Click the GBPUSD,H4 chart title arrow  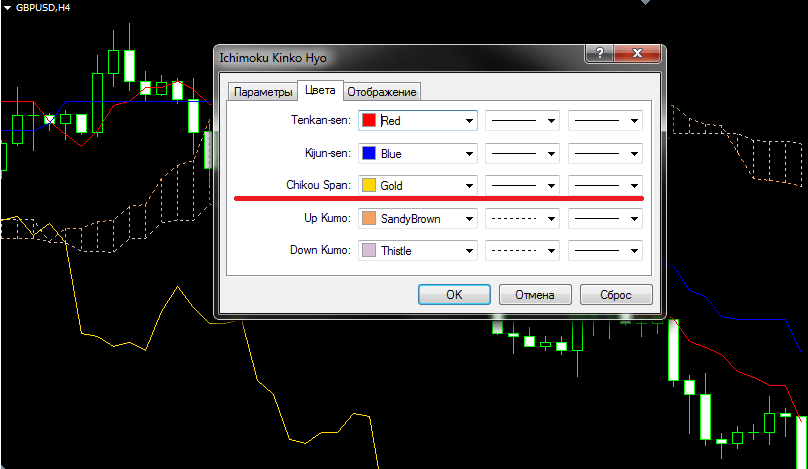7,7
